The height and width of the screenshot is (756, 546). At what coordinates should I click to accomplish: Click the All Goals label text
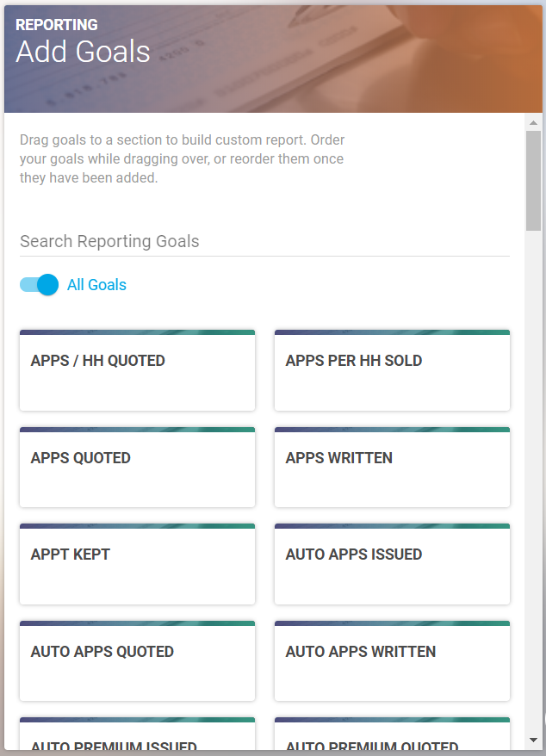pyautogui.click(x=96, y=285)
